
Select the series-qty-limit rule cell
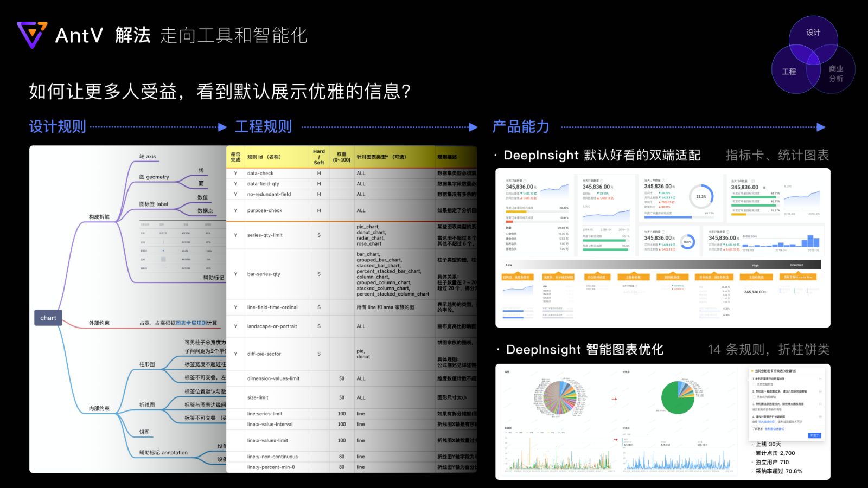277,235
